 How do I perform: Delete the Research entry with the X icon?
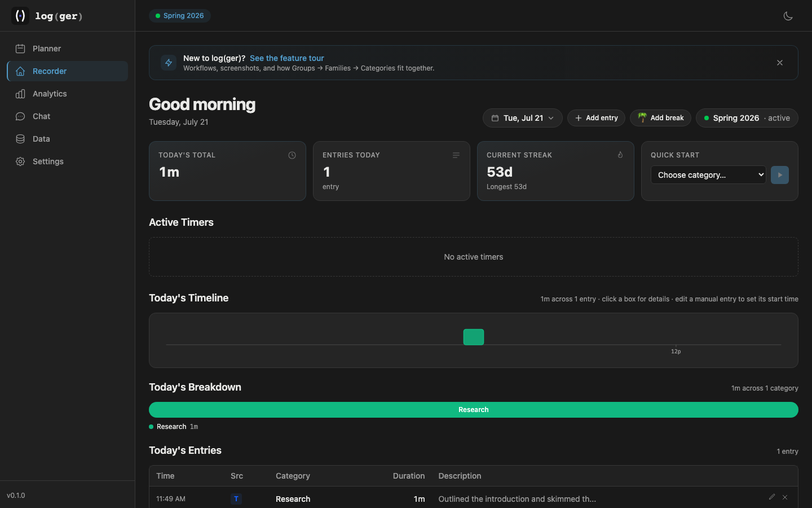click(785, 497)
